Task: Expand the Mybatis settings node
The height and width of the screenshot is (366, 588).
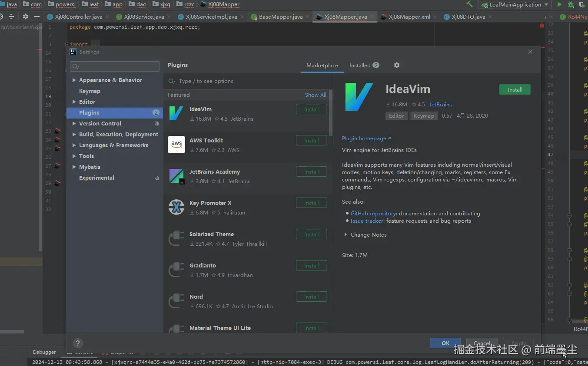Action: 74,167
